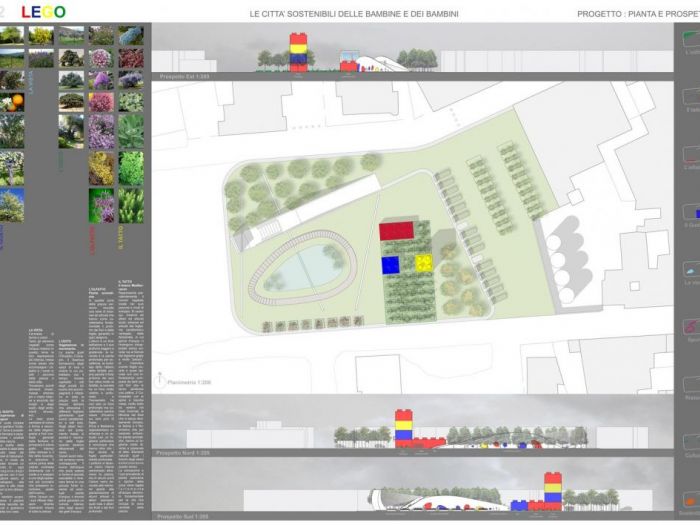
Task: Click the four white circular silos
Action: pos(561,269)
